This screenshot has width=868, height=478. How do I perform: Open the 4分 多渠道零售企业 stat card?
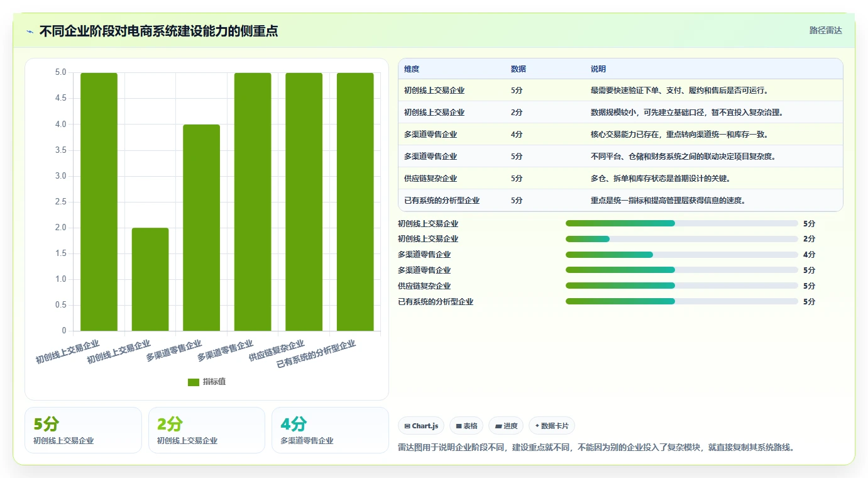[330, 430]
